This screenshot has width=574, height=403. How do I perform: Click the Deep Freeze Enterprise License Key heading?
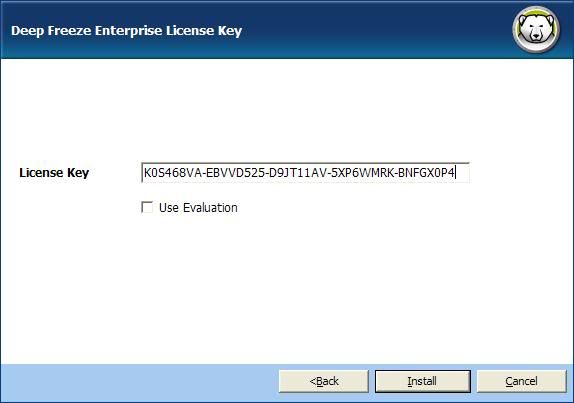[x=127, y=31]
